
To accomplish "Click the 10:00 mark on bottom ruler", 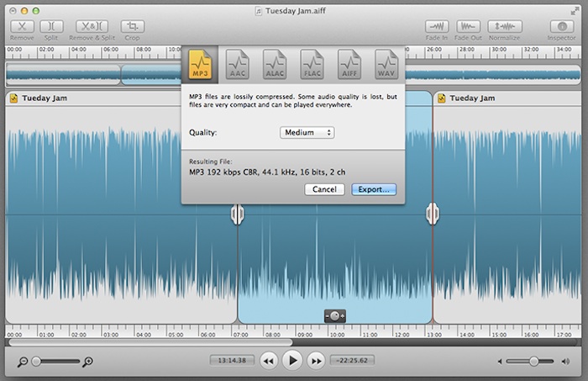I will coord(337,335).
